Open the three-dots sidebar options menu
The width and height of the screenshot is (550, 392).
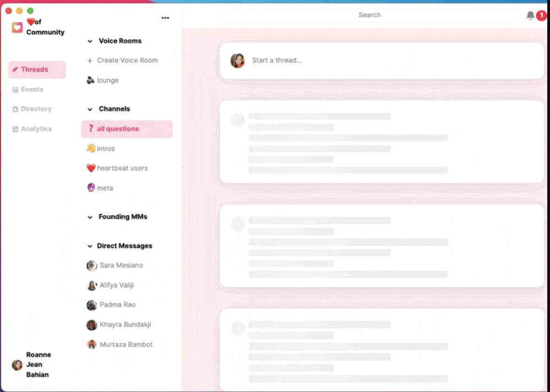pyautogui.click(x=165, y=18)
